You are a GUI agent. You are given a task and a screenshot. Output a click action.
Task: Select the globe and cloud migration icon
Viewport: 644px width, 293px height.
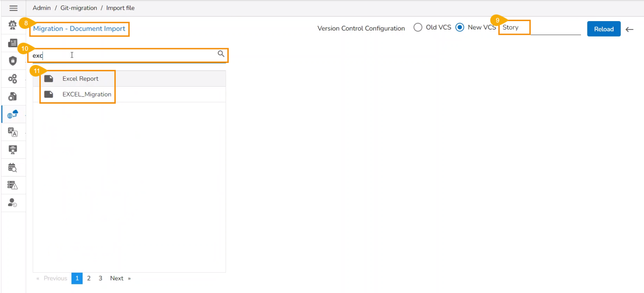(x=13, y=114)
